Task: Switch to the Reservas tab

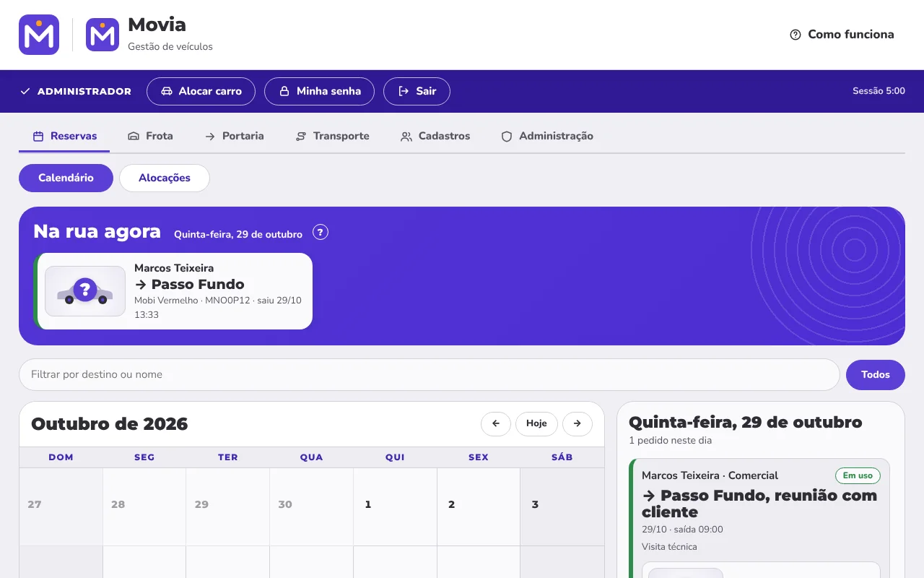Action: click(x=64, y=136)
